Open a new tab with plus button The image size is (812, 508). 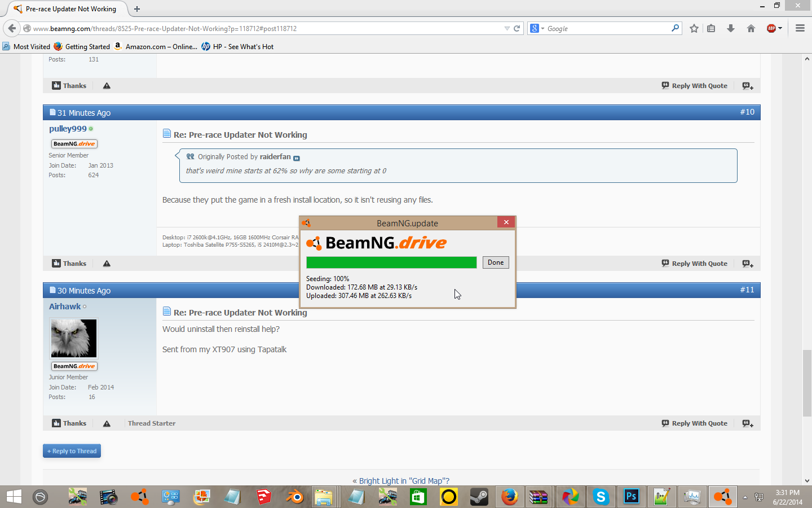pyautogui.click(x=137, y=9)
